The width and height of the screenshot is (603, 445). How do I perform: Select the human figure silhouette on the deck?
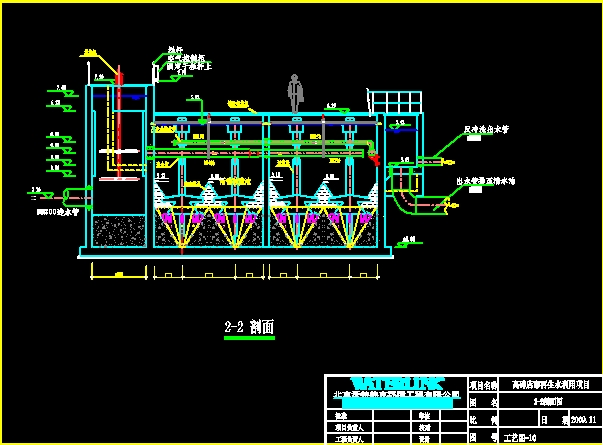click(x=295, y=93)
